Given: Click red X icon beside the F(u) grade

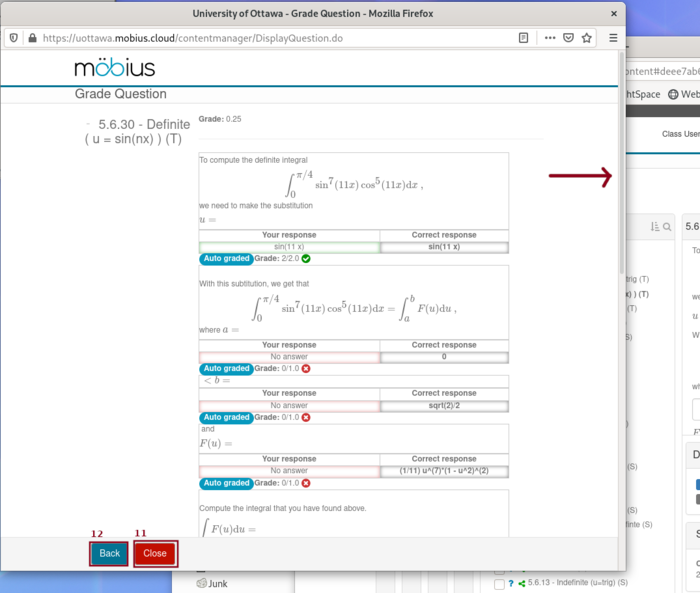Looking at the screenshot, I should click(306, 483).
